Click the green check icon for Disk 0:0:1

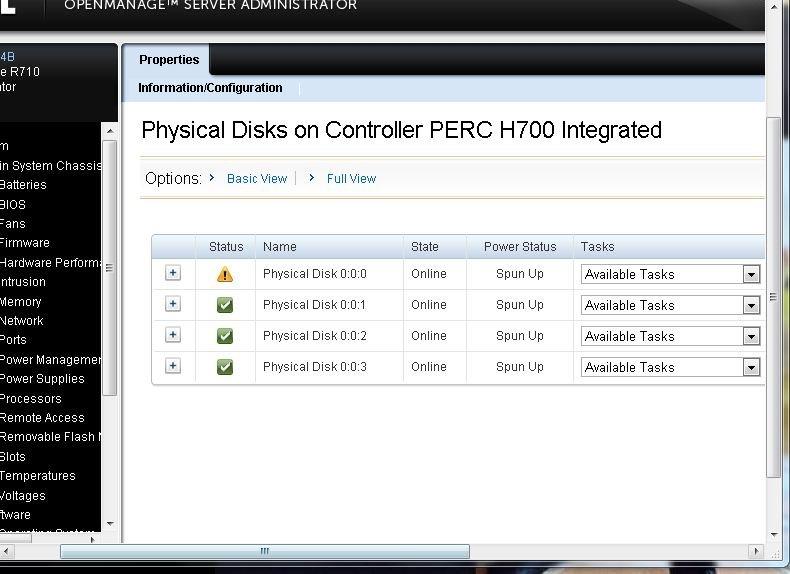pyautogui.click(x=225, y=305)
